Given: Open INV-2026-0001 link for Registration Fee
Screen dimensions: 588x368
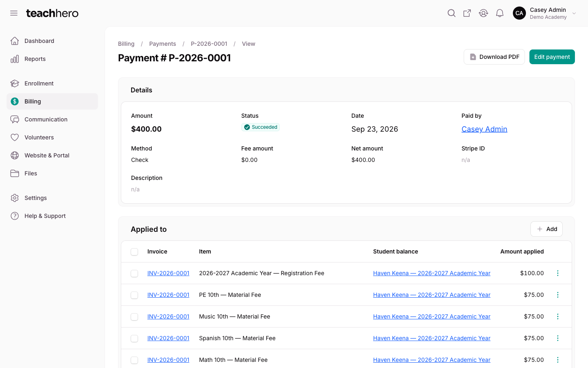Looking at the screenshot, I should point(168,273).
